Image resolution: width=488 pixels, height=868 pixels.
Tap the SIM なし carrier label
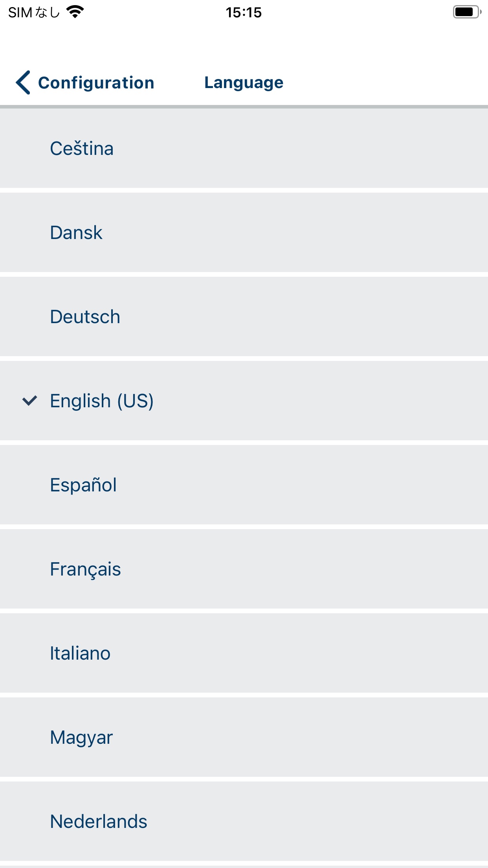pos(34,13)
